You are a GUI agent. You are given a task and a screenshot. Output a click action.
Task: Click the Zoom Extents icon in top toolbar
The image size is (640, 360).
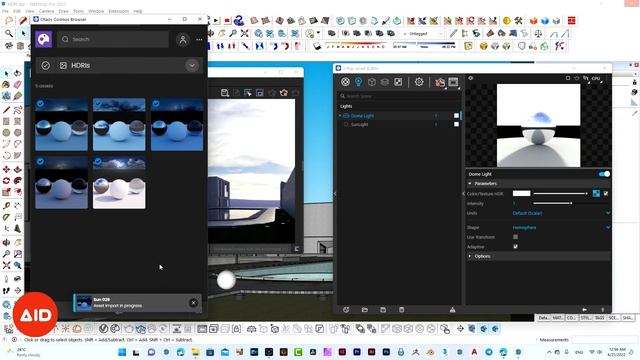coord(244,33)
